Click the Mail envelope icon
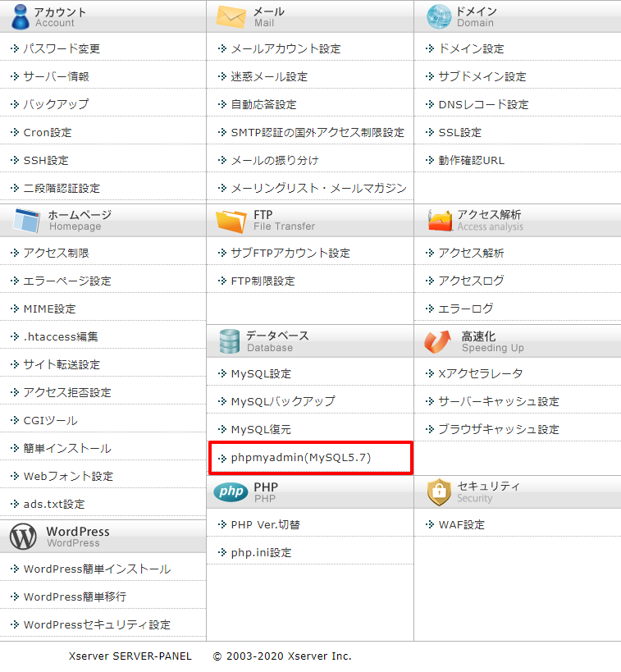The width and height of the screenshot is (621, 672). [x=231, y=17]
